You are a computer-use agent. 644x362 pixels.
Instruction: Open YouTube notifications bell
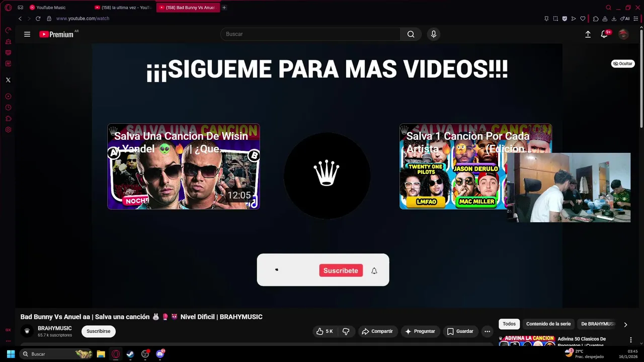click(x=604, y=34)
